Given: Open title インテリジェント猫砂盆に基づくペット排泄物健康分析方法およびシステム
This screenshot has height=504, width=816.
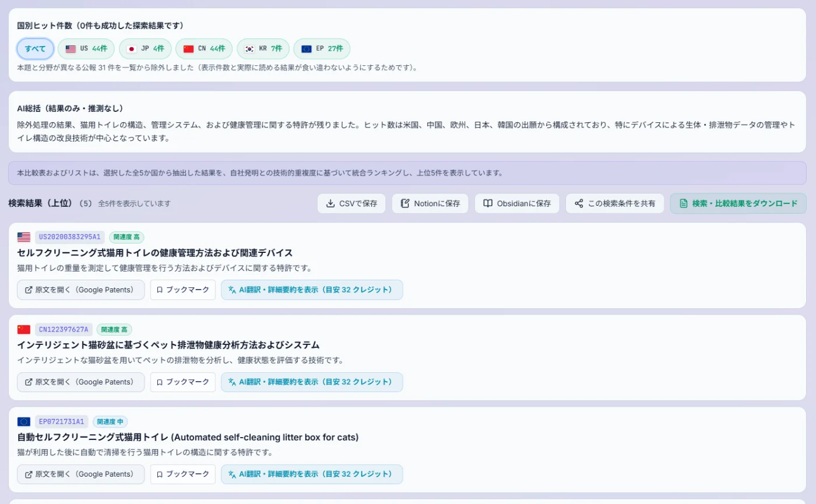Looking at the screenshot, I should pyautogui.click(x=168, y=345).
